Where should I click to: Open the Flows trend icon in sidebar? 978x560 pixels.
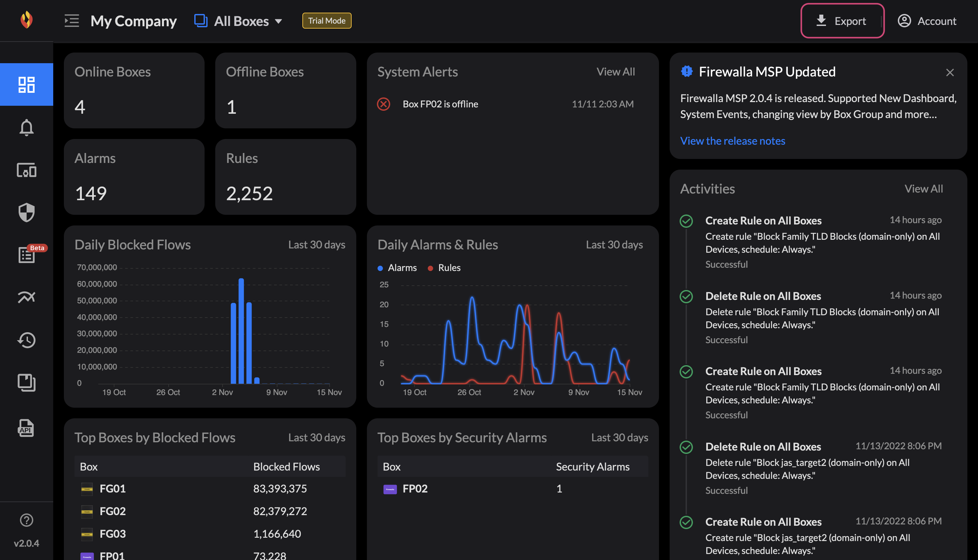(27, 297)
